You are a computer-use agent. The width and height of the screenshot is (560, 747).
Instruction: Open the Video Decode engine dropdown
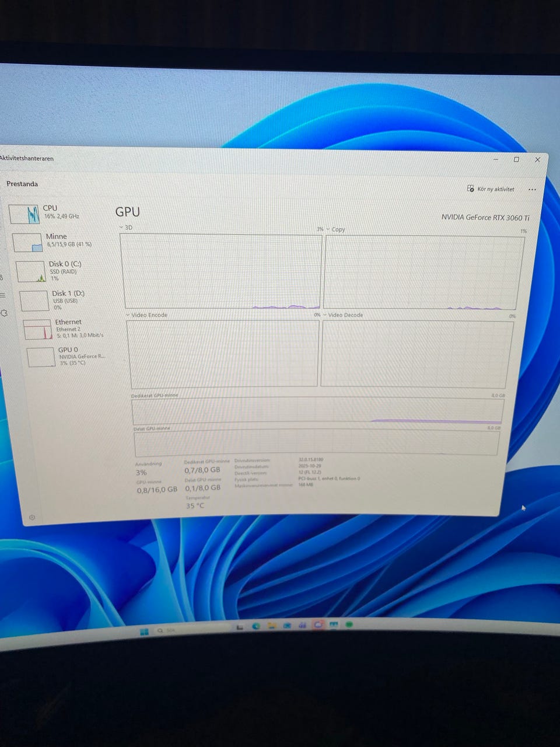click(x=343, y=315)
